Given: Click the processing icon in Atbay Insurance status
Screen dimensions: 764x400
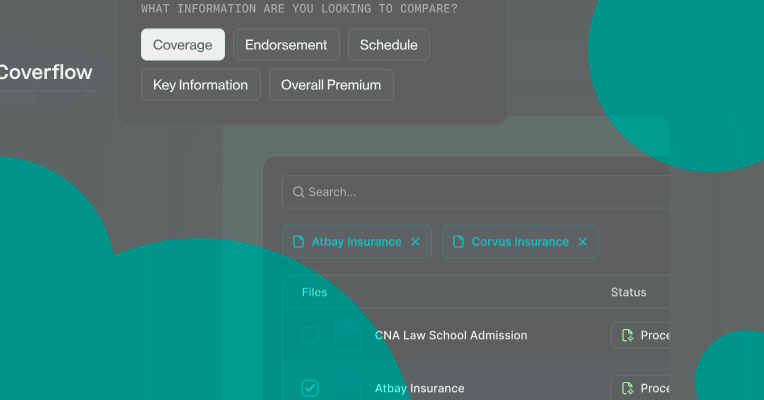Looking at the screenshot, I should point(628,388).
